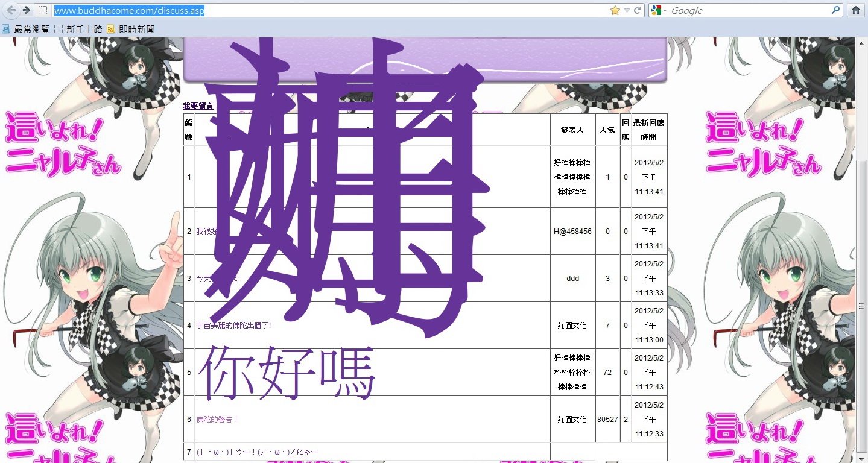
Task: Click the site identity icon beside the URL
Action: point(43,10)
